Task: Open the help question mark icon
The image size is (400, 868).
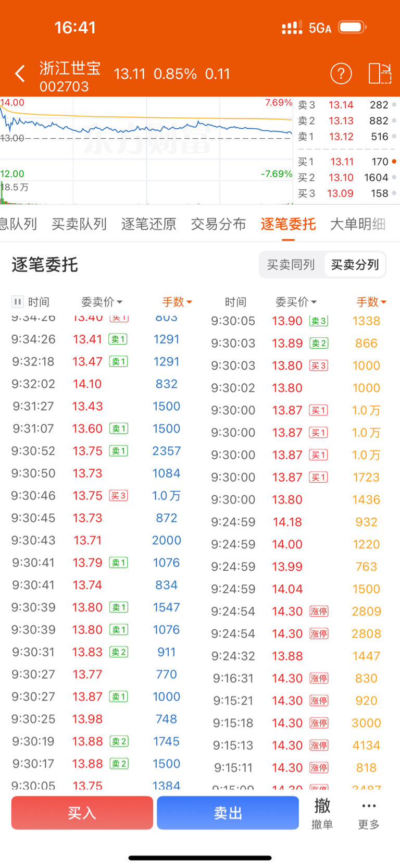Action: click(x=341, y=74)
